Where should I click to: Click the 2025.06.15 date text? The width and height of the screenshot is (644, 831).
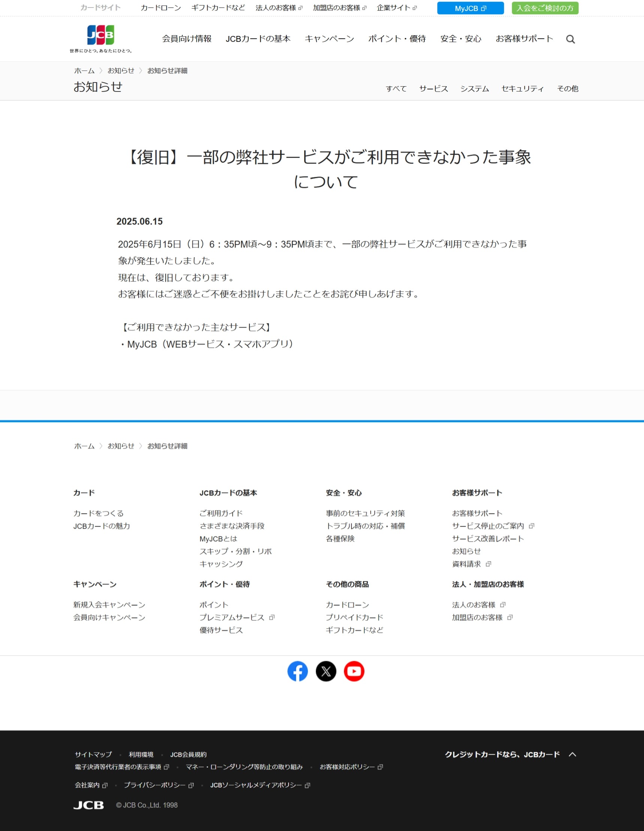click(140, 222)
